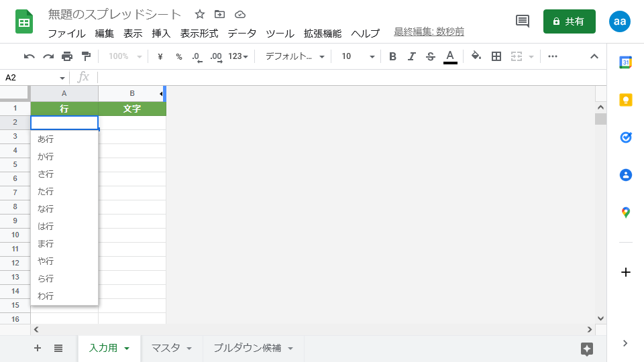This screenshot has height=362, width=644.
Task: Select や行 from the dropdown list
Action: click(64, 261)
